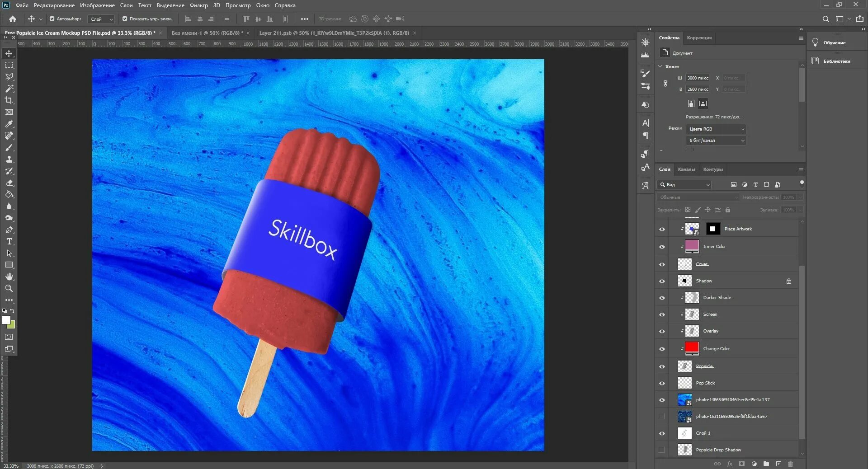The width and height of the screenshot is (868, 469).
Task: Click the foreground white color swatch
Action: 6,320
